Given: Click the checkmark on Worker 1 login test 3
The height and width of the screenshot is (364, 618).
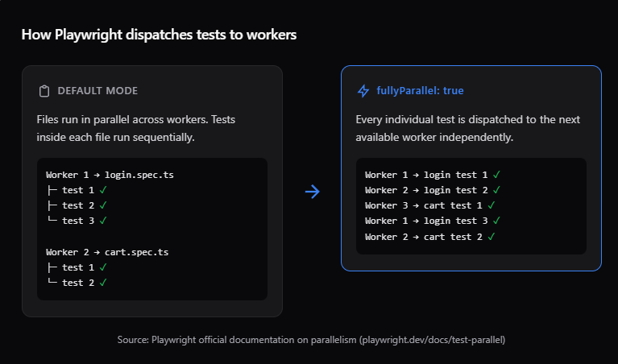Looking at the screenshot, I should point(497,221).
